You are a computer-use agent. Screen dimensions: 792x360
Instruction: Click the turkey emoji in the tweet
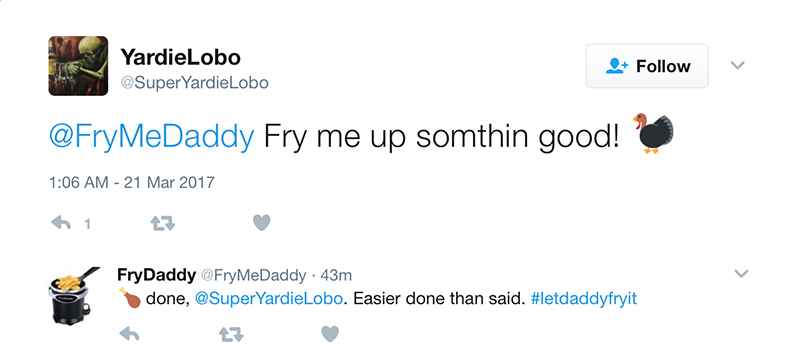pos(653,133)
